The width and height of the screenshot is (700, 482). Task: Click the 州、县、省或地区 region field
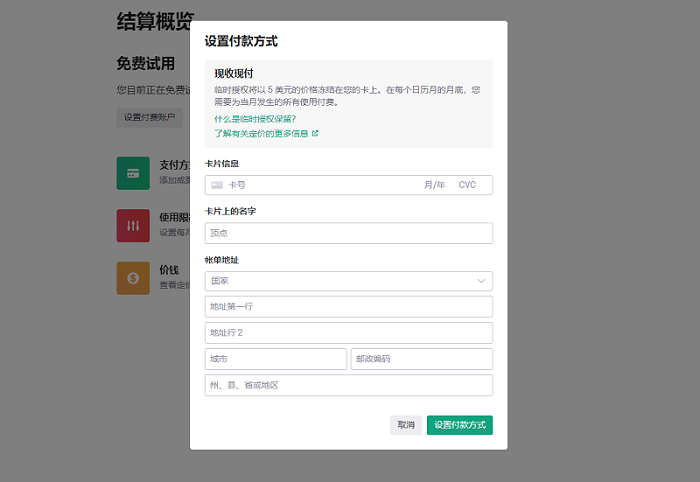click(349, 386)
